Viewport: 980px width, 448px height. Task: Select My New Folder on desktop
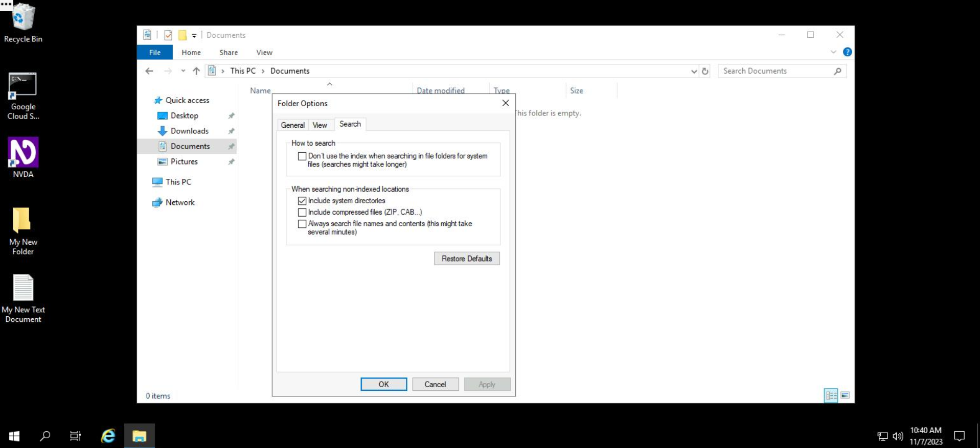(23, 231)
